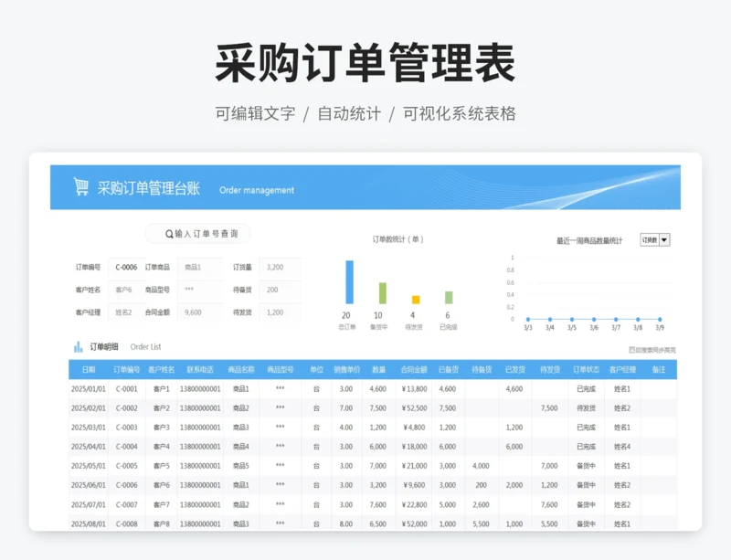
Task: Click customer name cell 客户7
Action: (162, 505)
